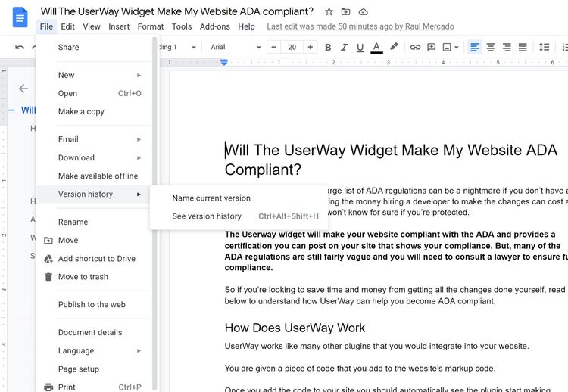The height and width of the screenshot is (392, 568).
Task: Open Document details
Action: point(93,332)
